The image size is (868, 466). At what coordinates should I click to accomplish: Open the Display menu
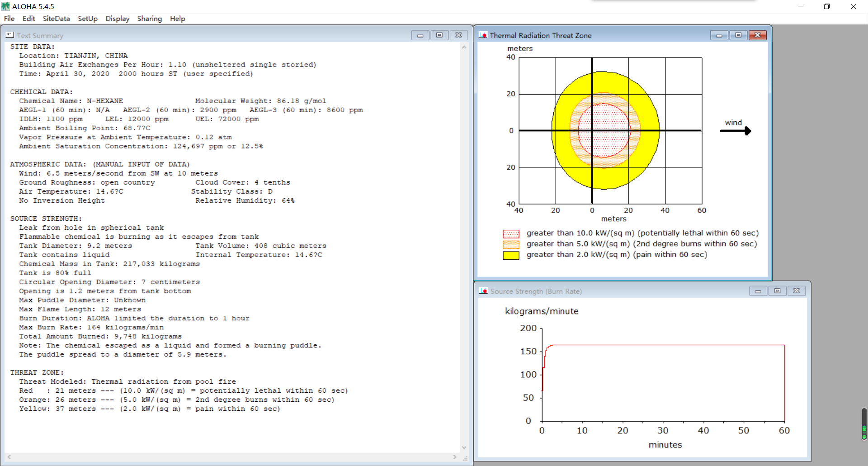[x=118, y=19]
